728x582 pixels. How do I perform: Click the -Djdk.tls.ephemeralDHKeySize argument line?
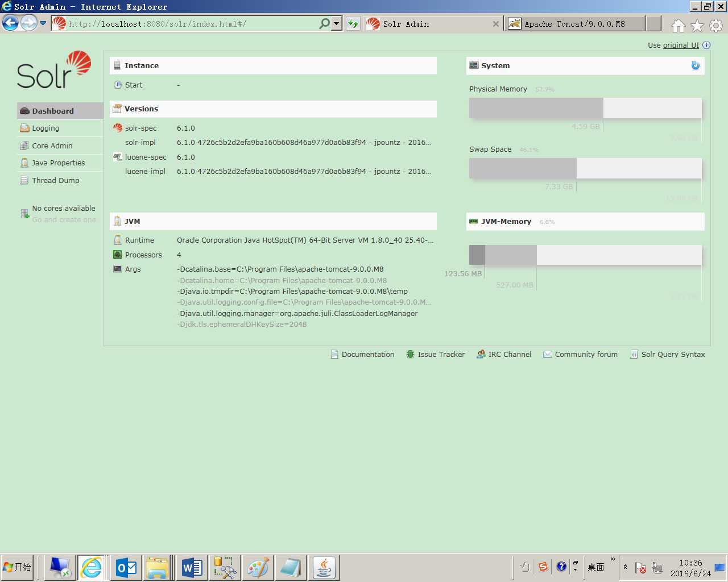coord(242,325)
